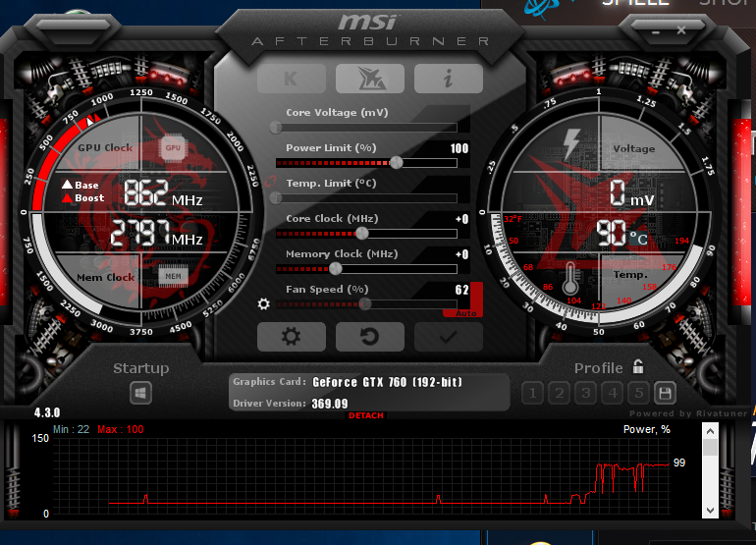Click the thermometer temperature icon
Screen dimensions: 756x545
[570, 278]
